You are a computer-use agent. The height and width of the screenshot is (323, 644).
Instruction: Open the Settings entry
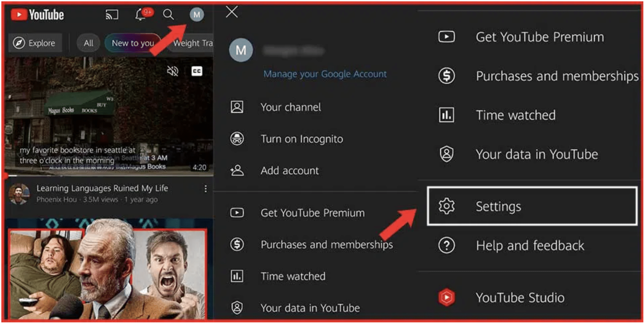click(532, 206)
